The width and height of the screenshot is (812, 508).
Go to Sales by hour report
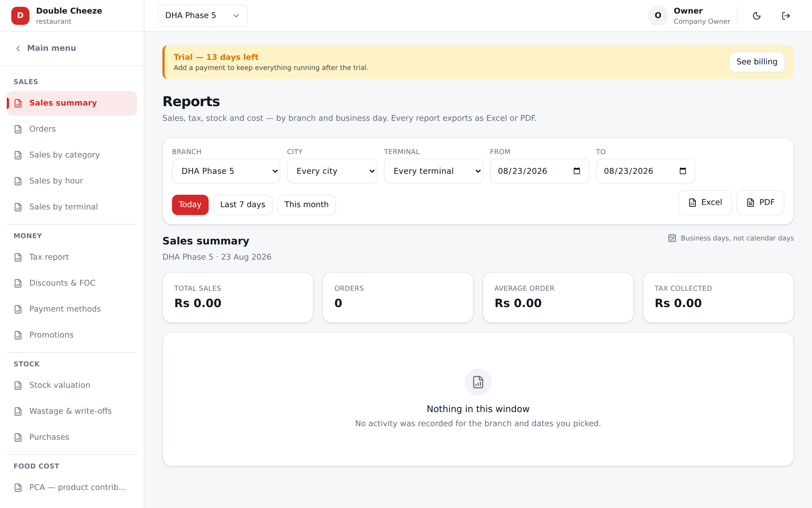72,181
